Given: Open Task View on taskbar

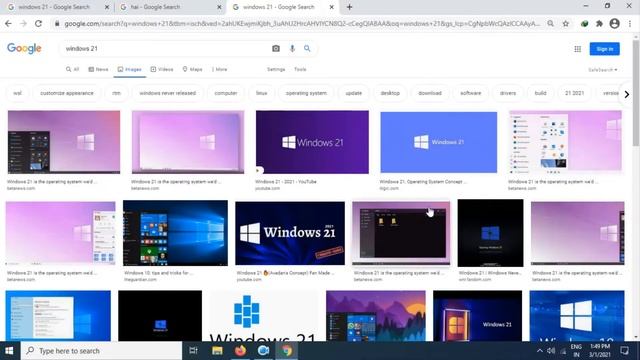Looking at the screenshot, I should pos(193,351).
